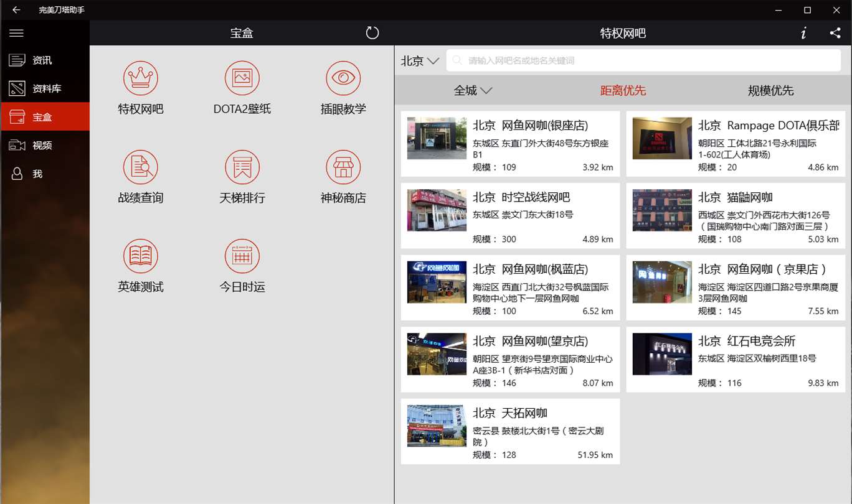Click the search magnifier icon
The height and width of the screenshot is (504, 852).
click(458, 60)
